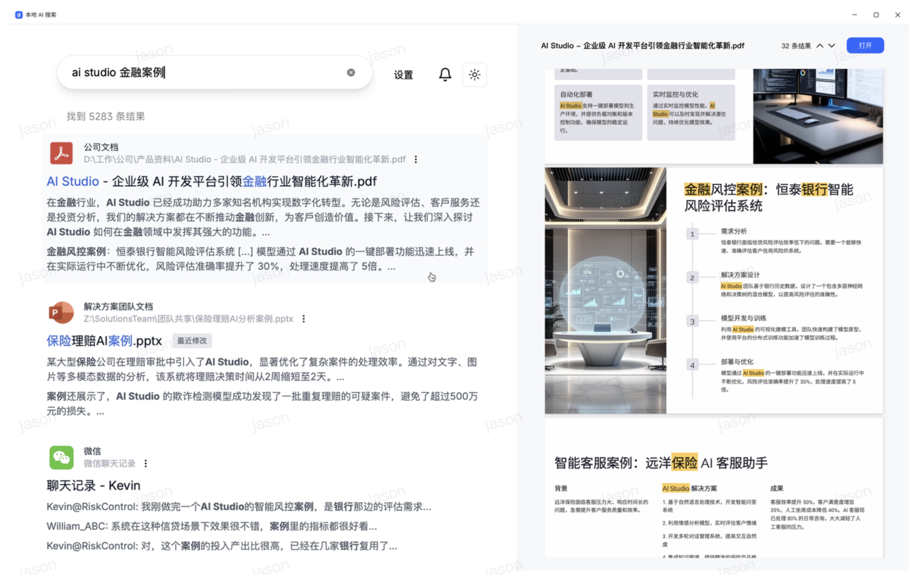Click 32 条结果 match count
Screen dimensions: 924x575
pyautogui.click(x=796, y=46)
